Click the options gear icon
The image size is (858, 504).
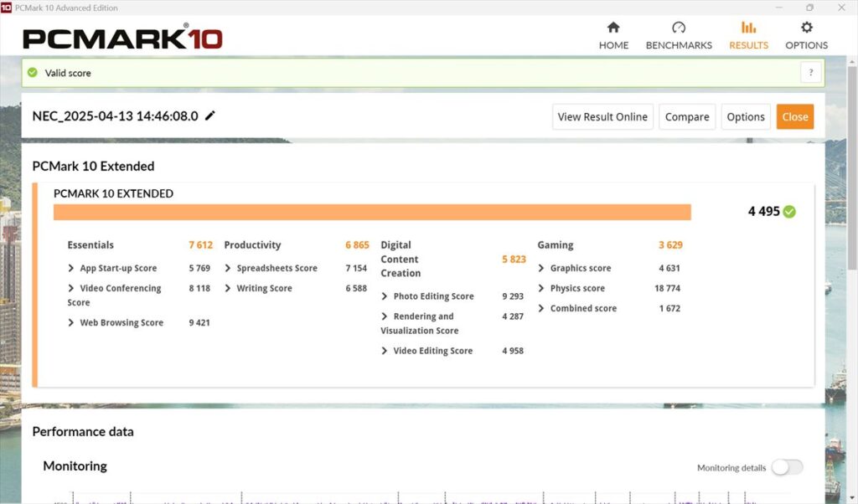coord(807,28)
